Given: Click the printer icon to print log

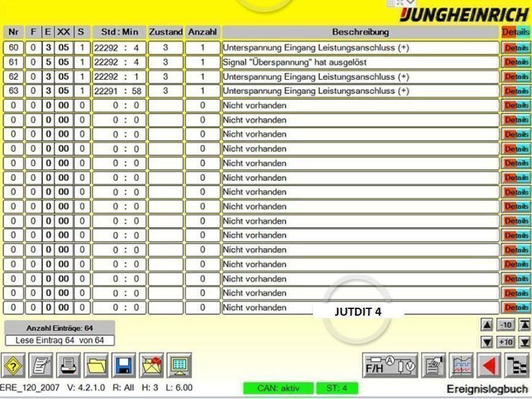Looking at the screenshot, I should (x=69, y=366).
